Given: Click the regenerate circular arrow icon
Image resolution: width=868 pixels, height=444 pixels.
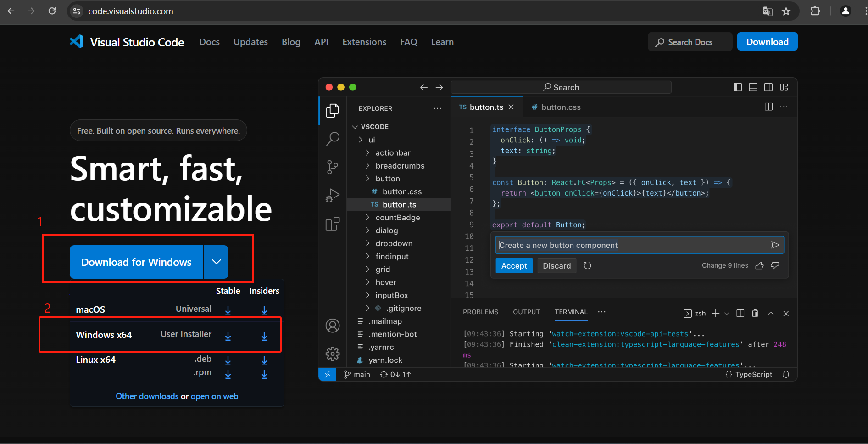Looking at the screenshot, I should point(587,266).
